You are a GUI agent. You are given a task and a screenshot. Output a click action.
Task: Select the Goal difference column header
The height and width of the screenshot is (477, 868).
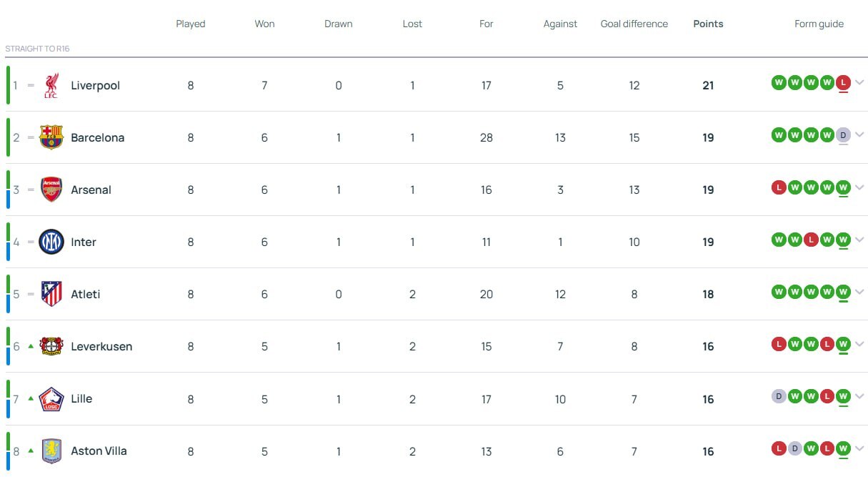pyautogui.click(x=634, y=24)
